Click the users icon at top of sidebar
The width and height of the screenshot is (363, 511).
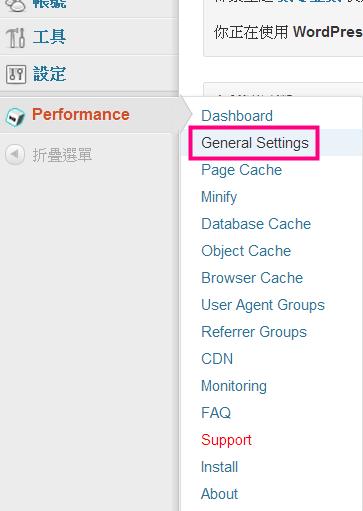tap(15, 5)
